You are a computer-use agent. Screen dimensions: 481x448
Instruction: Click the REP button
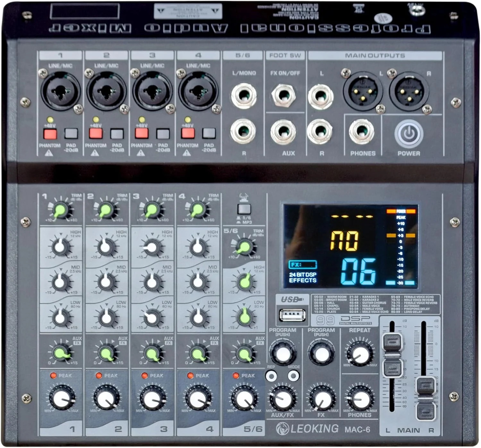tap(271, 376)
